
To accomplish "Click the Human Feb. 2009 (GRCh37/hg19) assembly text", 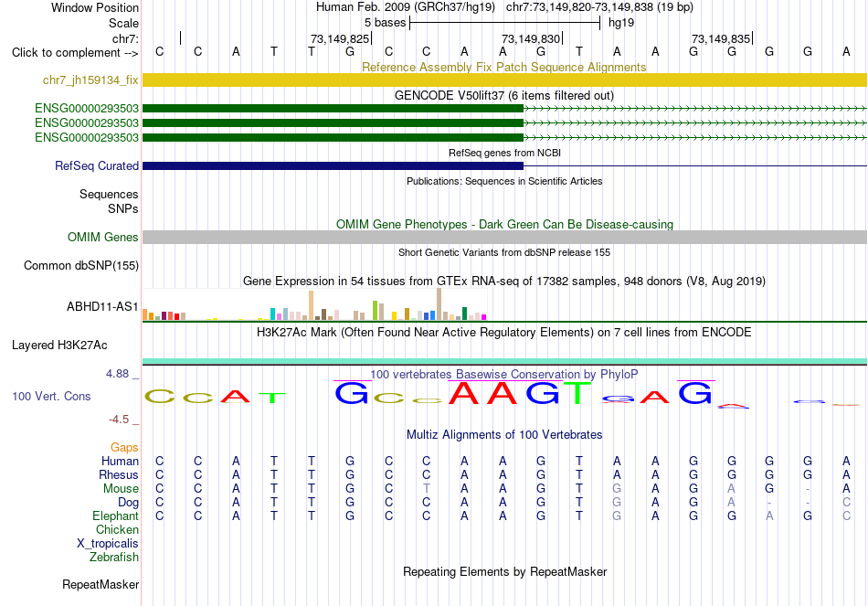I will [405, 7].
